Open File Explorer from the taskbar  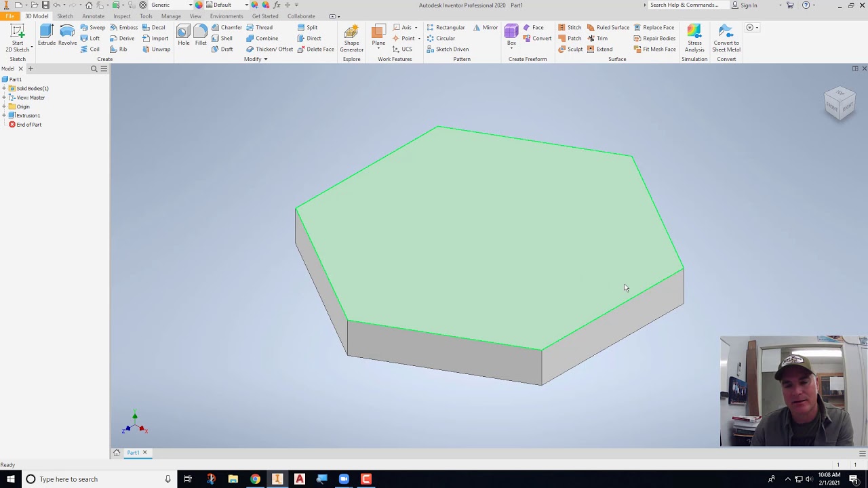(233, 479)
